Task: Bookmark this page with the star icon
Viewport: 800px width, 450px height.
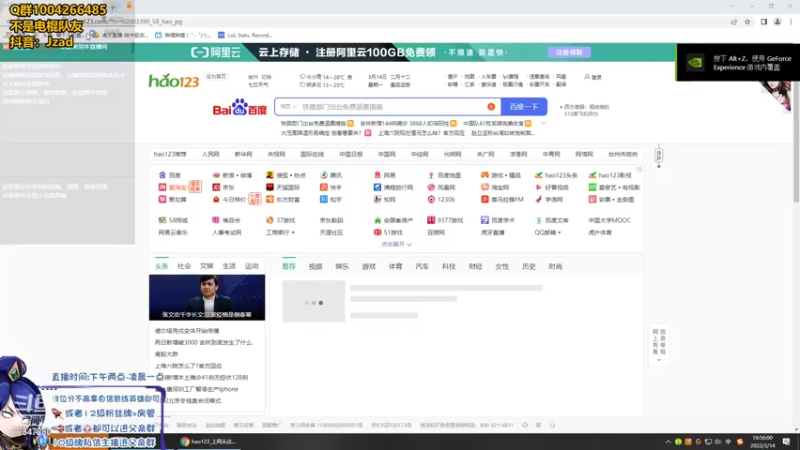Action: tap(747, 22)
